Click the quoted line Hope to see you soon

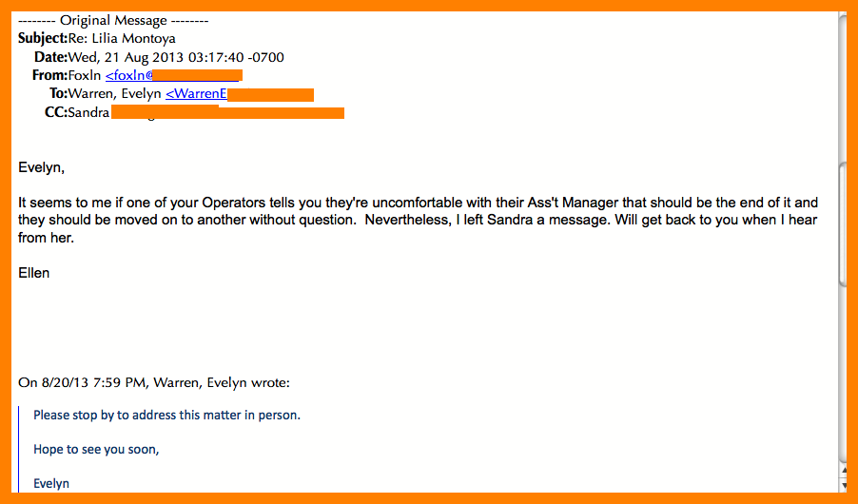tap(96, 449)
